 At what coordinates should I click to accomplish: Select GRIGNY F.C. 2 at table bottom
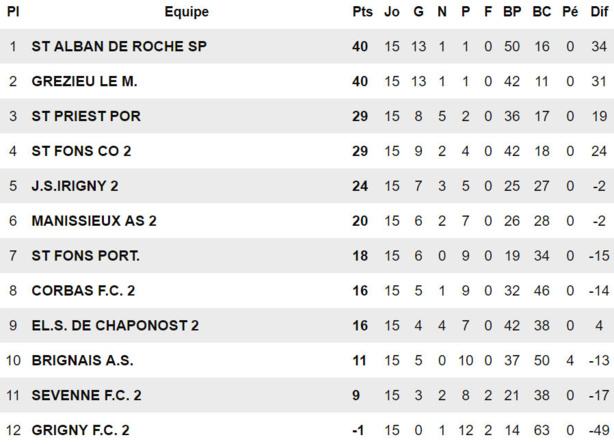coord(81,430)
